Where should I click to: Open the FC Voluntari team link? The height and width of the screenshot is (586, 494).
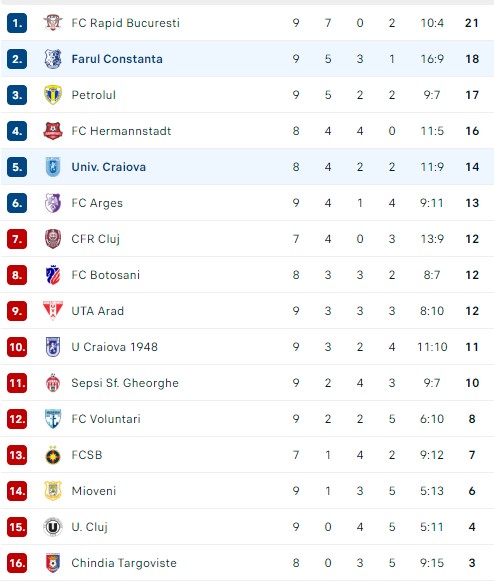pyautogui.click(x=106, y=419)
